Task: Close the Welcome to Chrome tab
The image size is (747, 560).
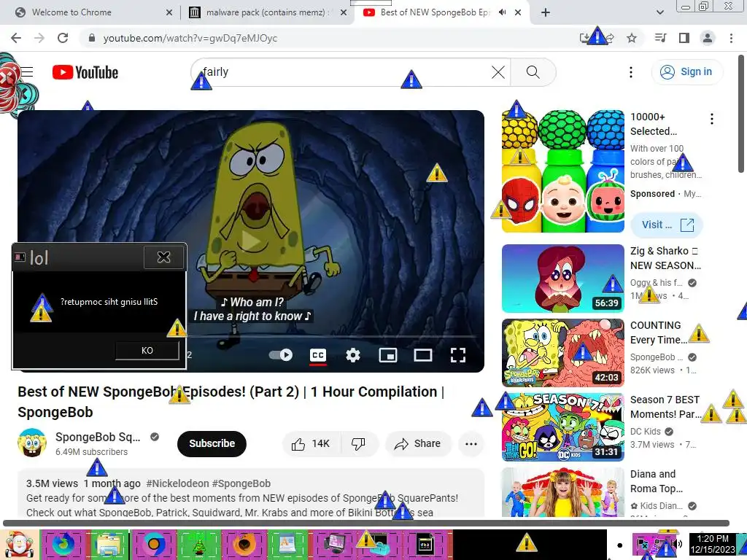Action: (169, 12)
